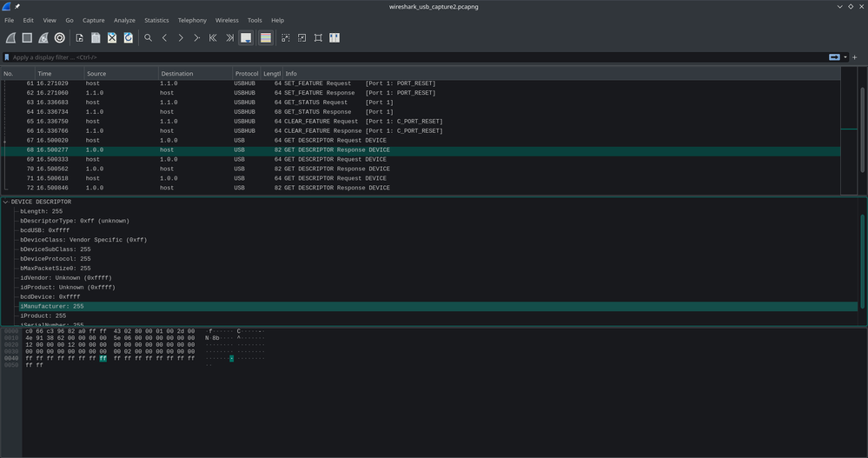Open the Telephony menu
This screenshot has width=868, height=458.
coord(192,20)
